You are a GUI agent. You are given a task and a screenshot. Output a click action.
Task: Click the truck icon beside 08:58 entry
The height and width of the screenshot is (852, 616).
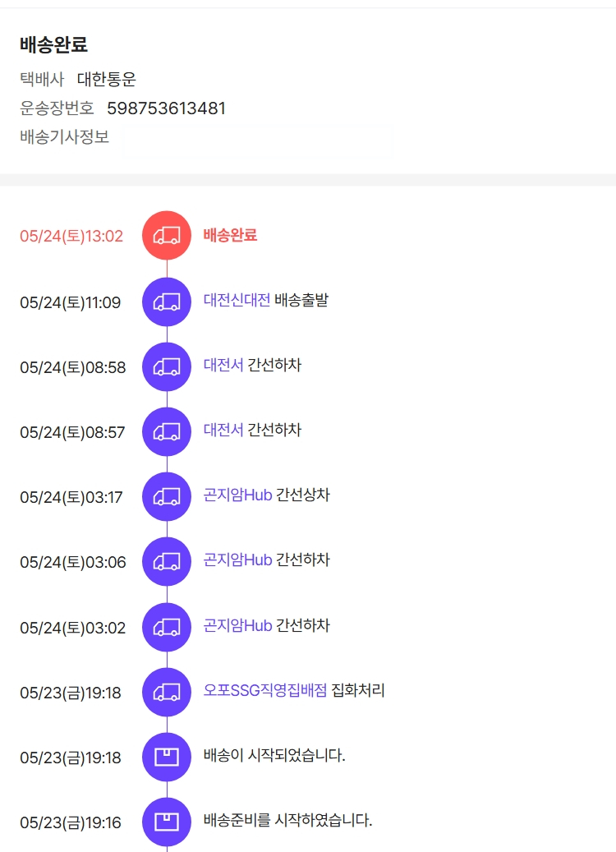[x=167, y=366]
